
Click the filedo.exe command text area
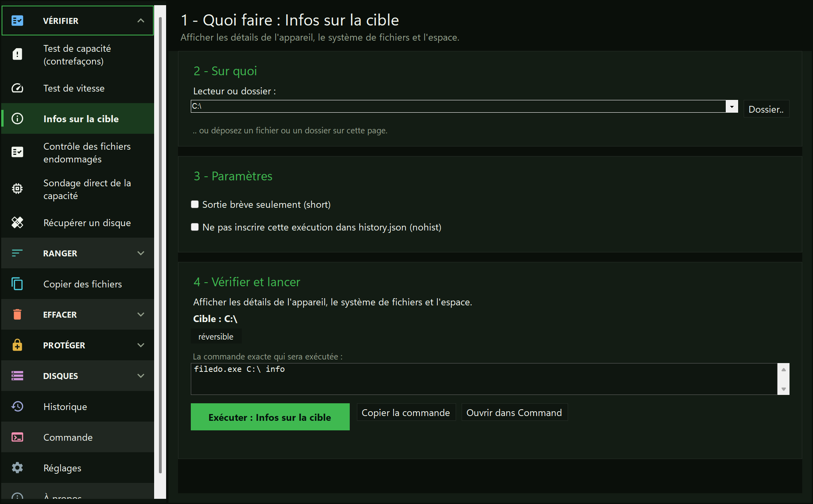(484, 379)
